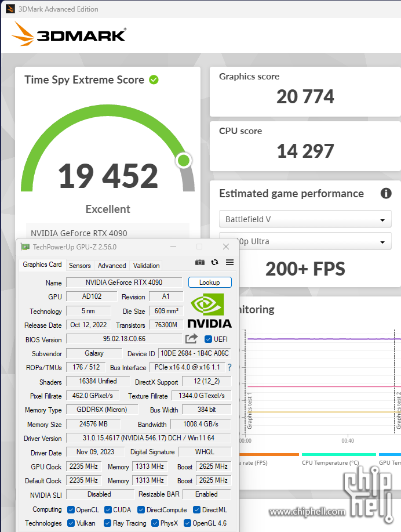Switch to the Advanced tab

(112, 265)
